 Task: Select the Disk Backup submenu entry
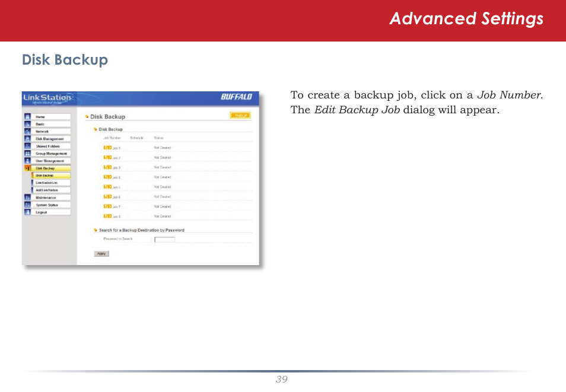coord(51,176)
